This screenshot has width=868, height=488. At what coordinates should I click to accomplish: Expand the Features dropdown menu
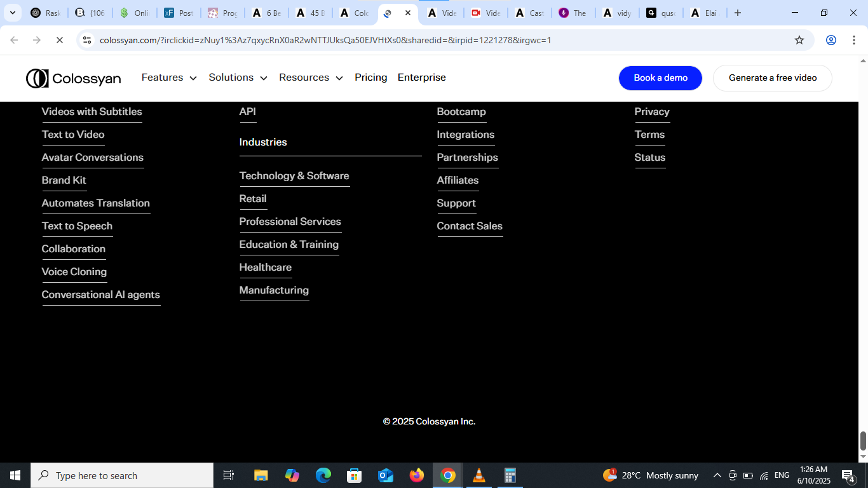coord(169,78)
